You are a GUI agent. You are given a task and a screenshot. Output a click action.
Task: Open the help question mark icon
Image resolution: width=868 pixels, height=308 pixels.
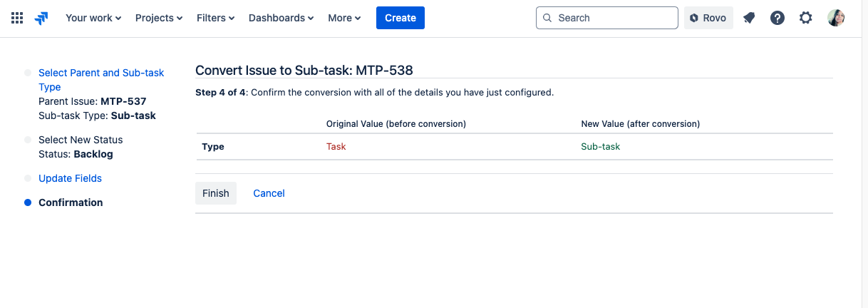tap(777, 18)
